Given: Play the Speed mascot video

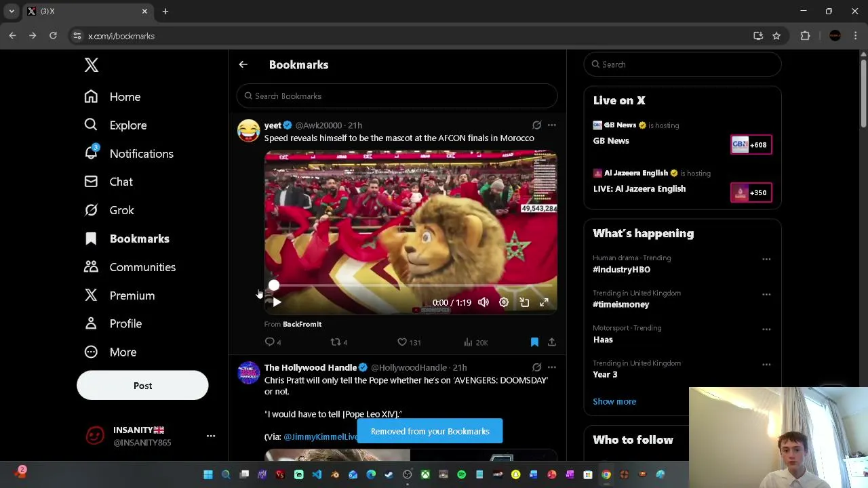Looking at the screenshot, I should click(x=277, y=302).
